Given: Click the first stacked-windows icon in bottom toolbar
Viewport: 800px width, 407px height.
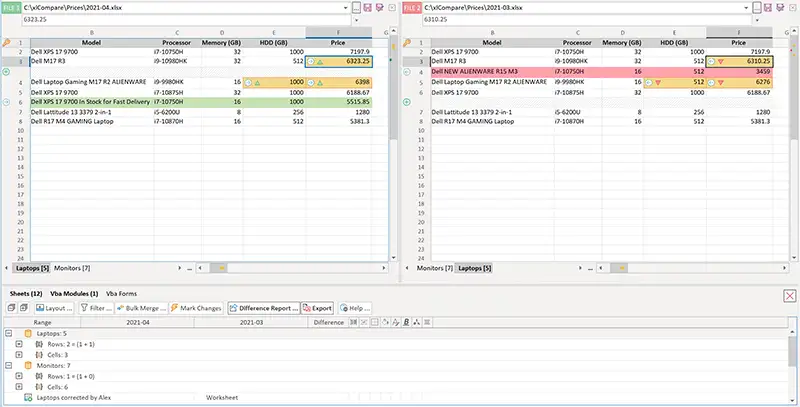Looking at the screenshot, I should click(11, 308).
